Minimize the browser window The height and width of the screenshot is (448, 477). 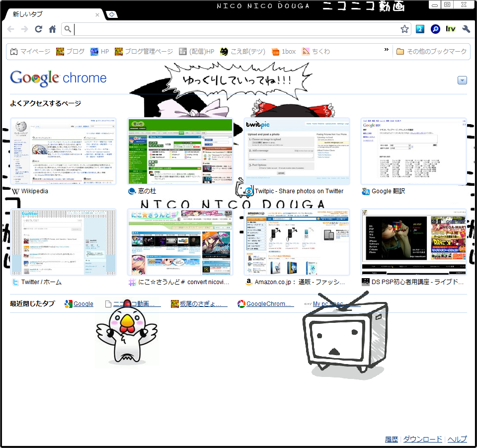pos(435,4)
